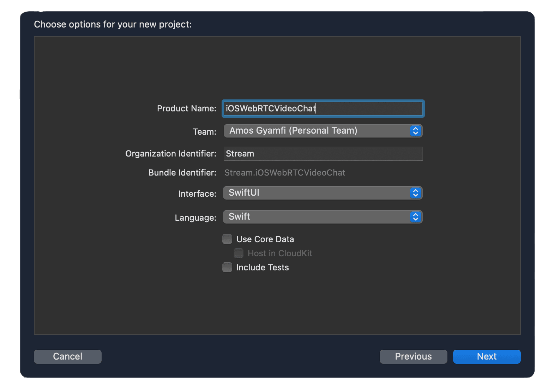This screenshot has height=392, width=554.
Task: Click into the Organization Identifier field
Action: pos(323,154)
